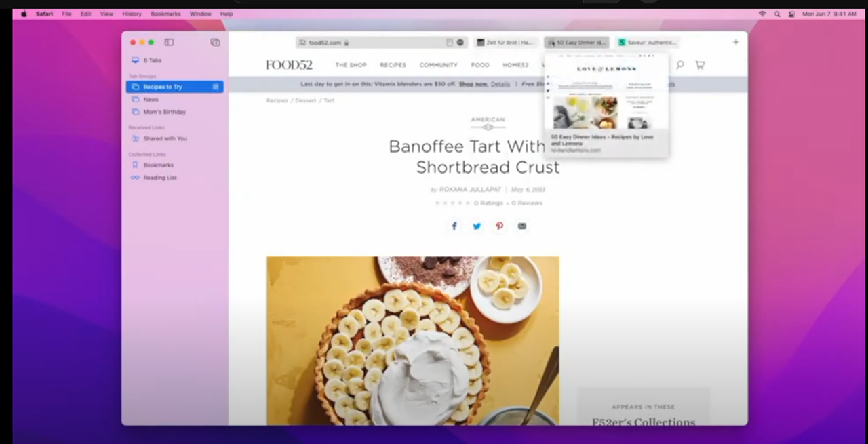
Task: Click FOOD nav link
Action: [x=480, y=65]
